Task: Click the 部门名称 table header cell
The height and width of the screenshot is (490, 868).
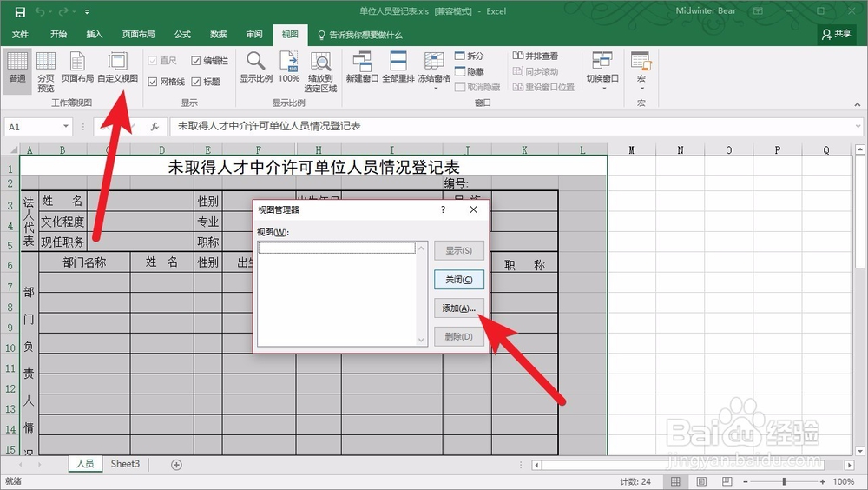Action: point(85,262)
